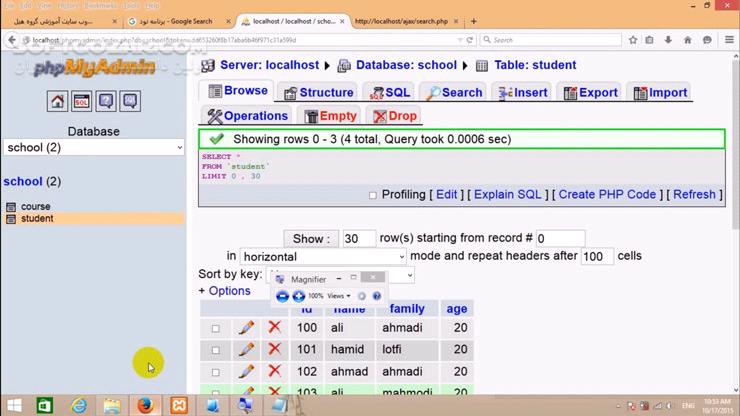Go back with browser back arrow

pyautogui.click(x=12, y=40)
